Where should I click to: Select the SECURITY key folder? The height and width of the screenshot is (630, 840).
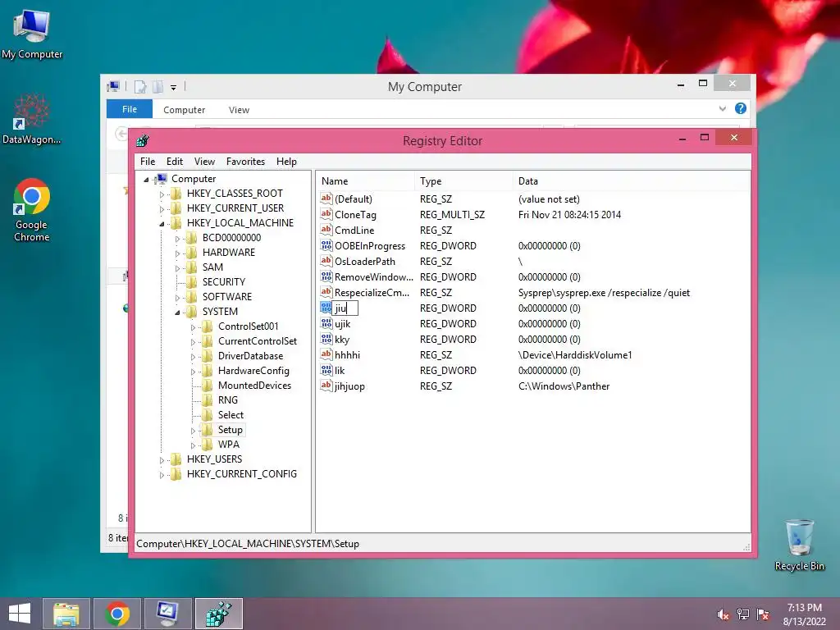pos(191,282)
